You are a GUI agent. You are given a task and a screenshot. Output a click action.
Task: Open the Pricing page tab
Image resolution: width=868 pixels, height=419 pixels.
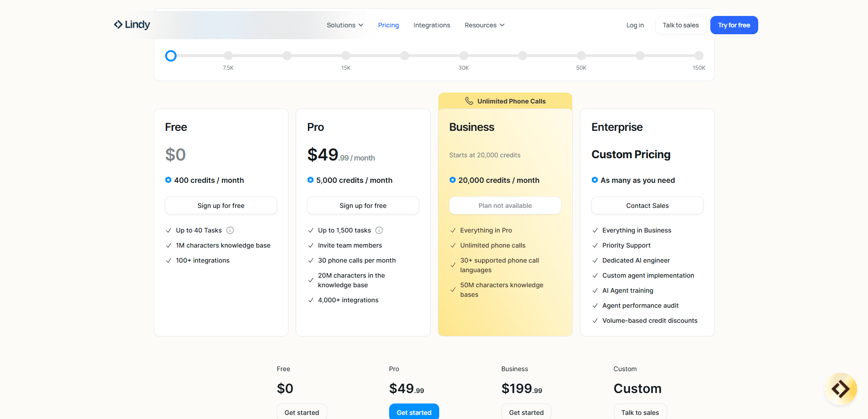pos(388,25)
